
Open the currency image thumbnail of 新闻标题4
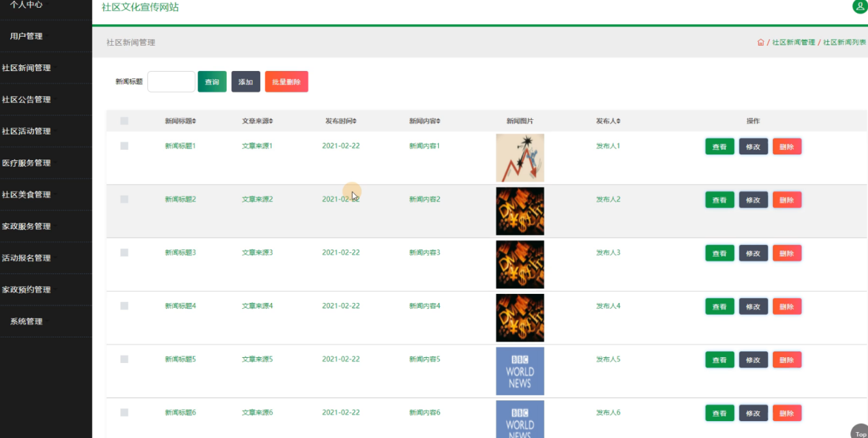tap(520, 318)
